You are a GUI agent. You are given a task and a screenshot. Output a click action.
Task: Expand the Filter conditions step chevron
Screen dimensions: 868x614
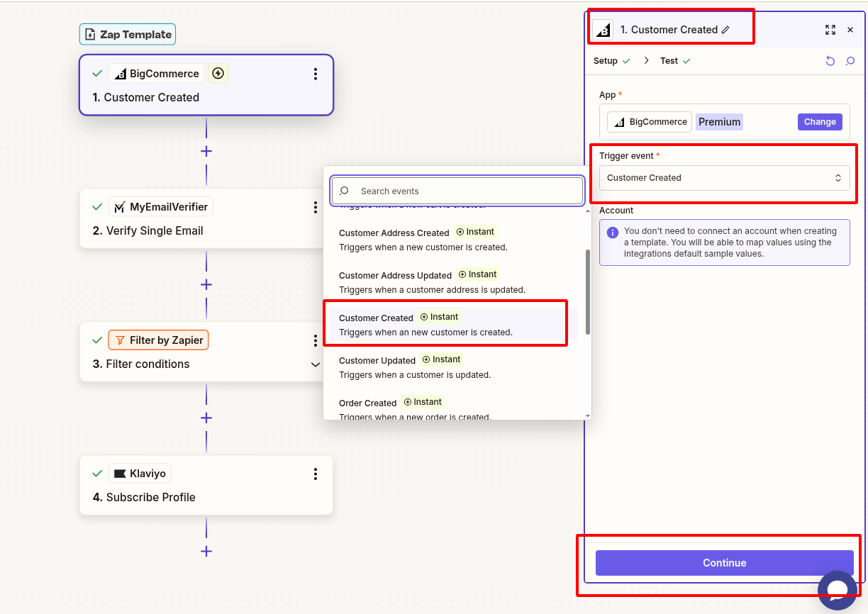316,364
